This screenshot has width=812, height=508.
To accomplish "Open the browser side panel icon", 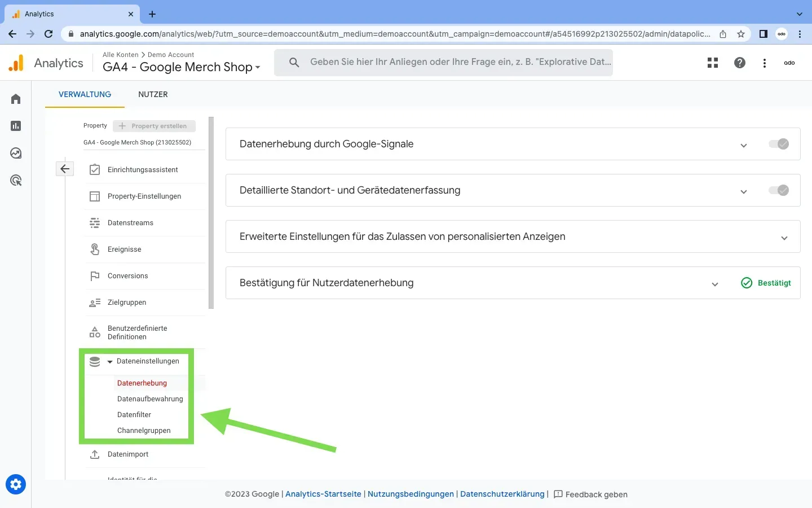I will click(x=764, y=34).
